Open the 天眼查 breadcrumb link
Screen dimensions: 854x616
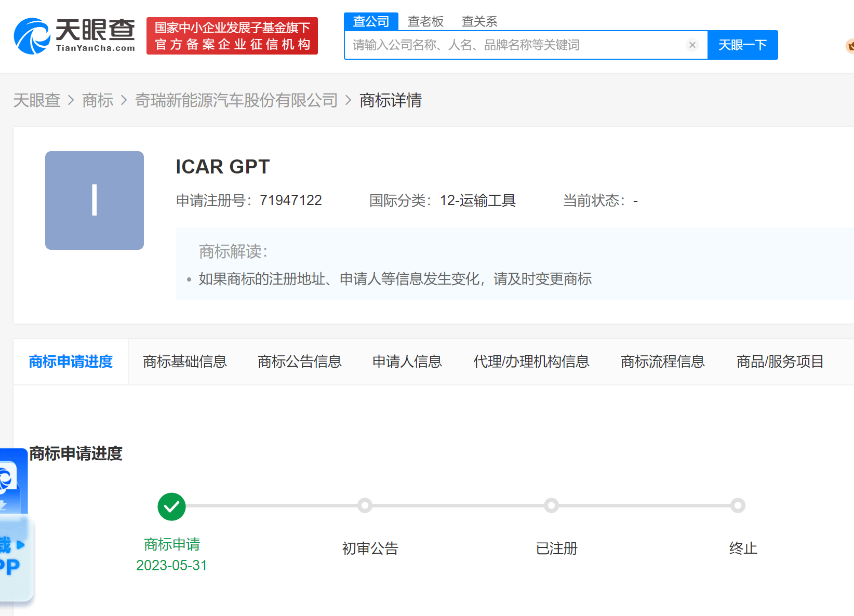click(x=37, y=100)
